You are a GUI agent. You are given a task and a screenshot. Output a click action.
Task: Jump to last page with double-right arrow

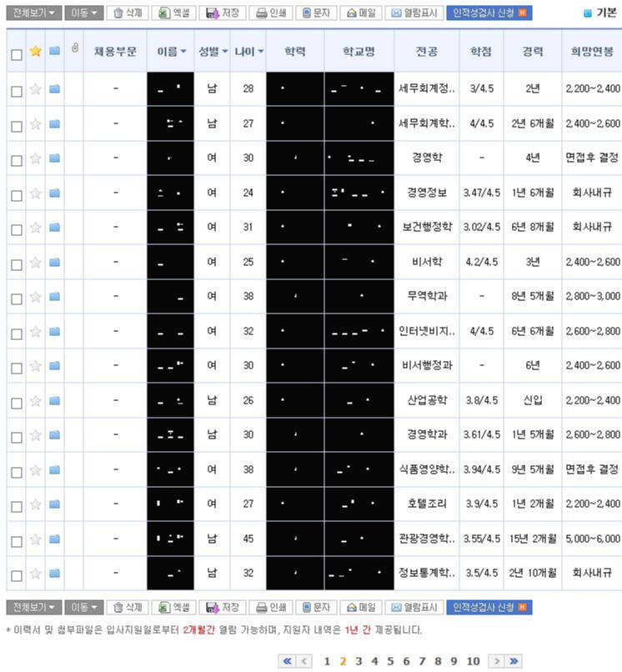514,661
